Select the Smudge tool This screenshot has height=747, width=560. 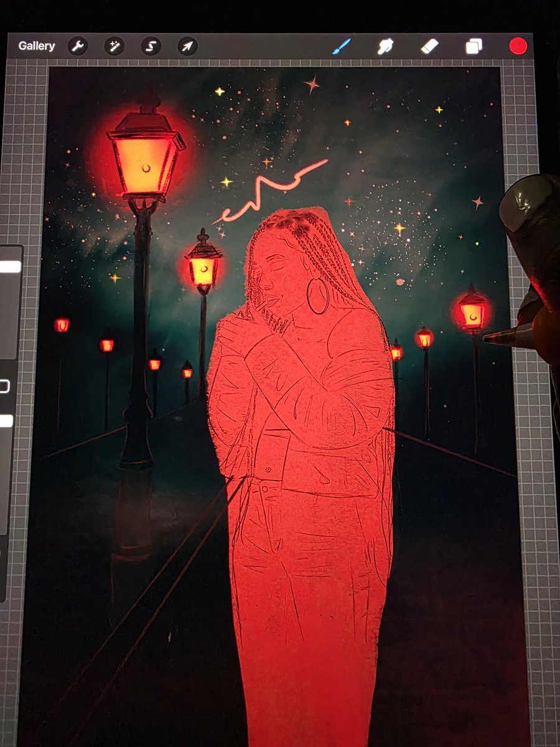(x=386, y=46)
